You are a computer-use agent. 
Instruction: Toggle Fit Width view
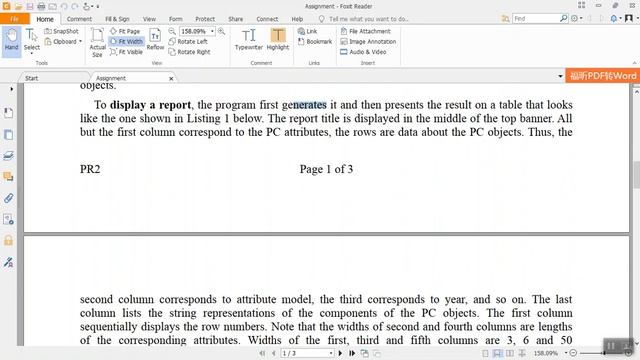tap(126, 42)
